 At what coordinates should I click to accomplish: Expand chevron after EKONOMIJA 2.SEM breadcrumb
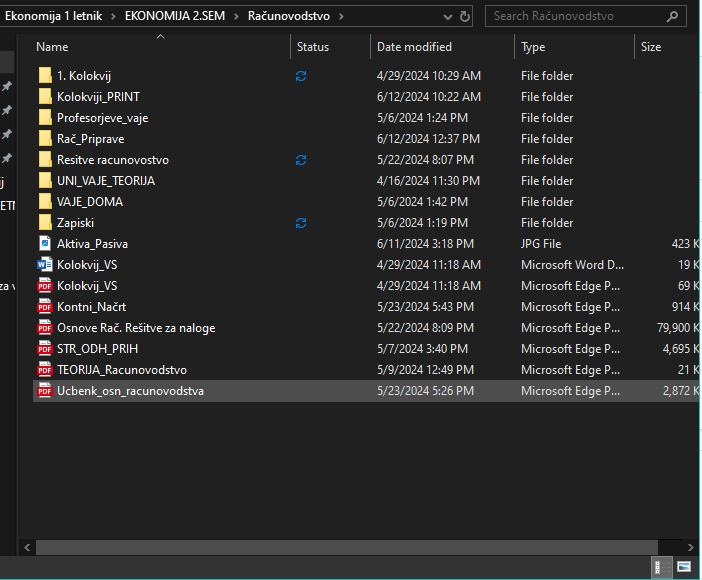[238, 16]
